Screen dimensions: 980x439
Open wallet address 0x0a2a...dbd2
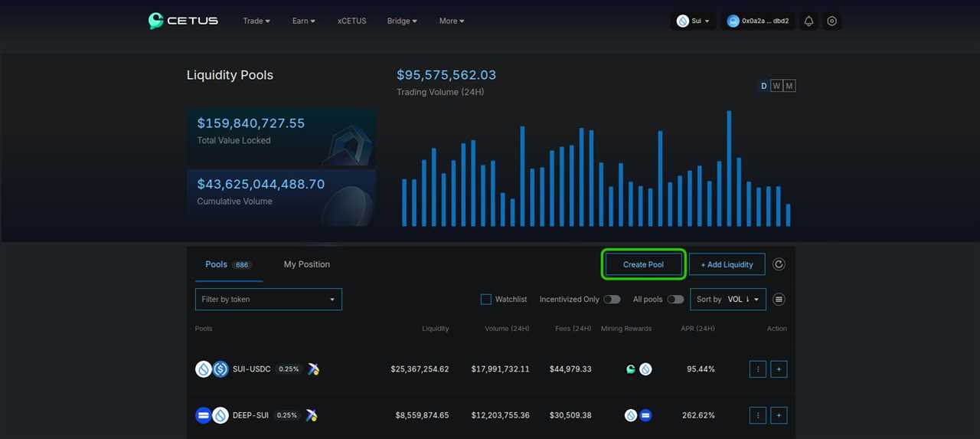(x=759, y=21)
